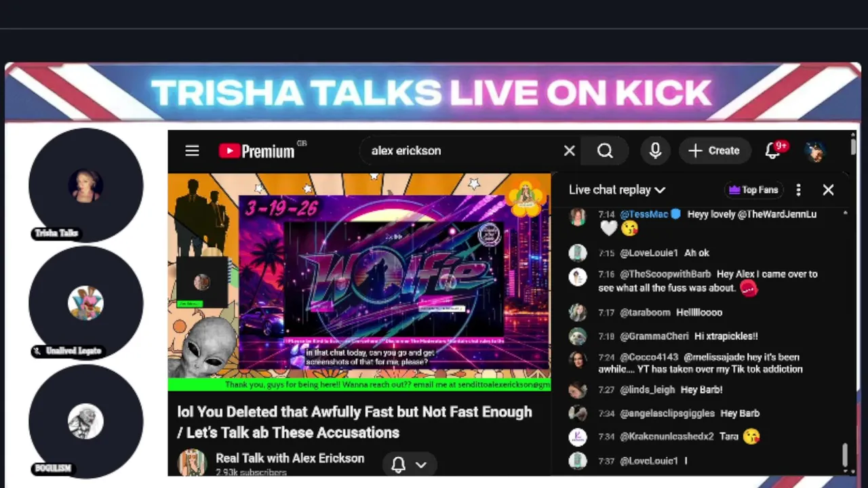Click the BOGULISM participant circle
This screenshot has height=488, width=868.
(x=86, y=420)
